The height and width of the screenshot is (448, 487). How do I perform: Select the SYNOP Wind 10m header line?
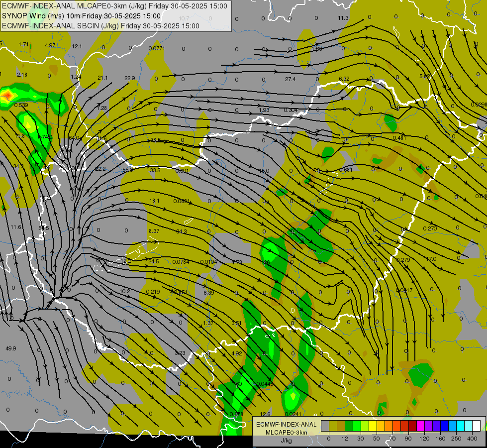tap(82, 16)
